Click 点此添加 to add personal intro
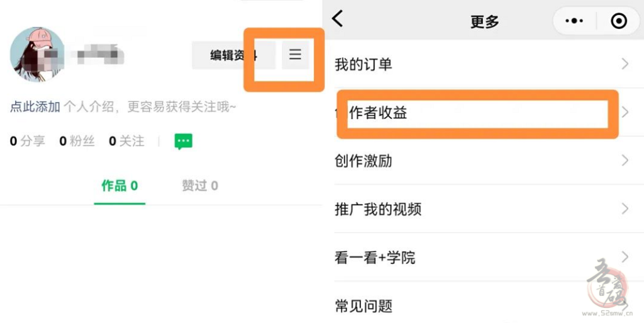Image resolution: width=644 pixels, height=323 pixels. pyautogui.click(x=35, y=107)
